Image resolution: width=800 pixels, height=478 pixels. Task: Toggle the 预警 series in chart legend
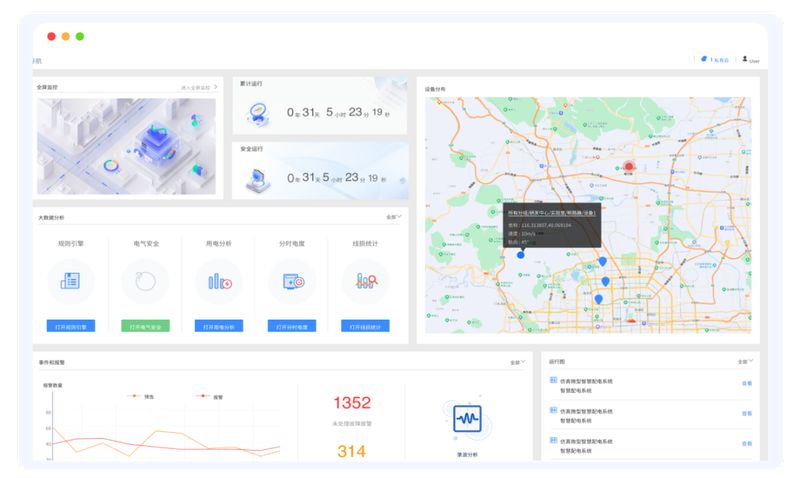point(141,396)
